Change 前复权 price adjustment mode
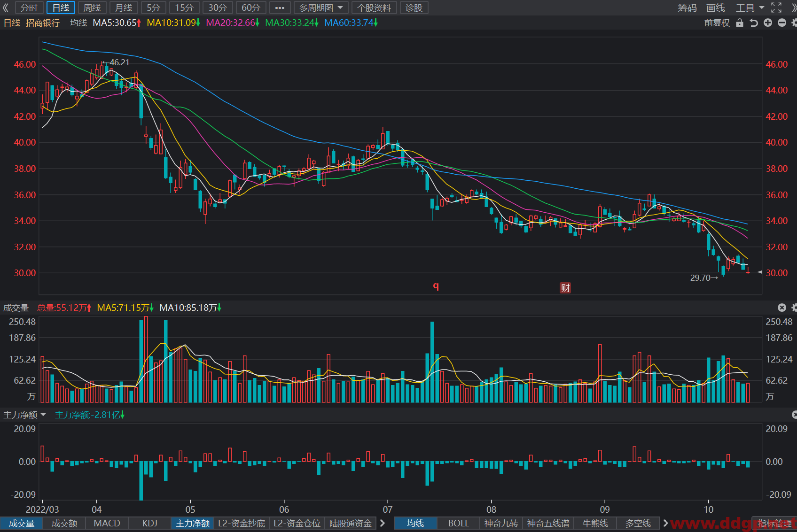This screenshot has width=797, height=532. tap(717, 23)
